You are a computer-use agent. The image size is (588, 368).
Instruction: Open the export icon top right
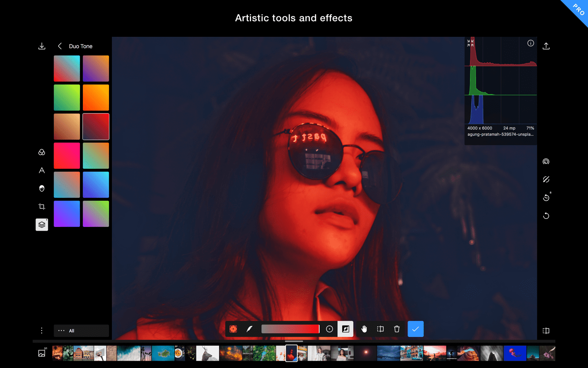[x=546, y=46]
